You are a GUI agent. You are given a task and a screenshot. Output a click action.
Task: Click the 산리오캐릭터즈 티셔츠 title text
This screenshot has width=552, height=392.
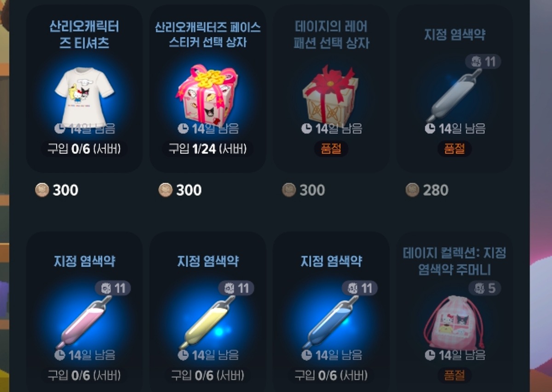(84, 34)
